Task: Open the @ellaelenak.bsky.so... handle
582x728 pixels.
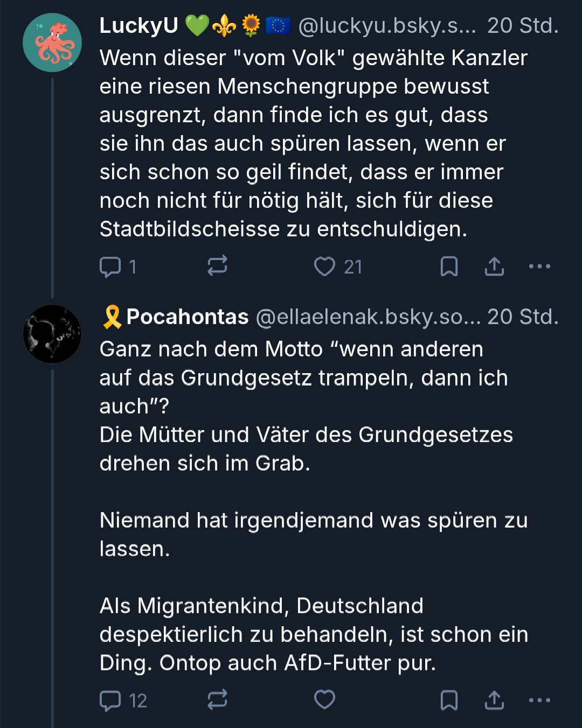Action: (x=368, y=317)
